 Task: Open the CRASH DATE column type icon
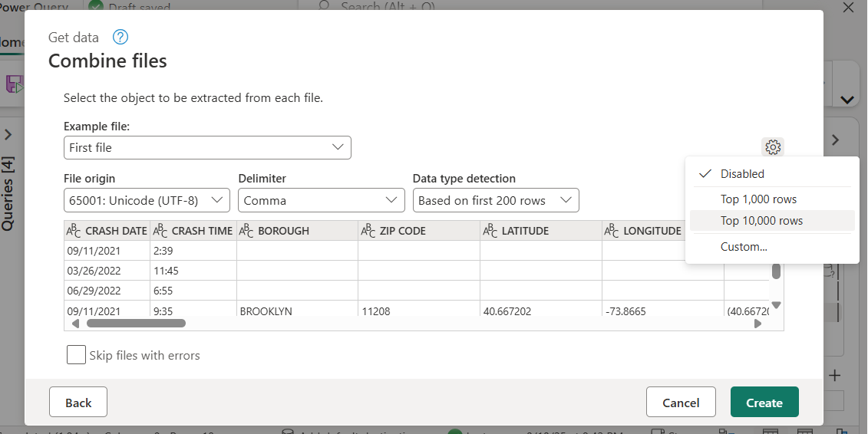[74, 231]
